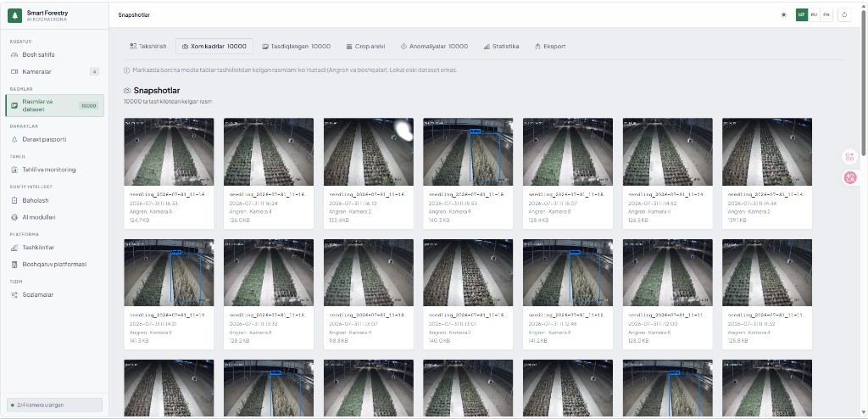Screen dimensions: 868x419
Task: Click the Kameralar camera icon
Action: (15, 71)
